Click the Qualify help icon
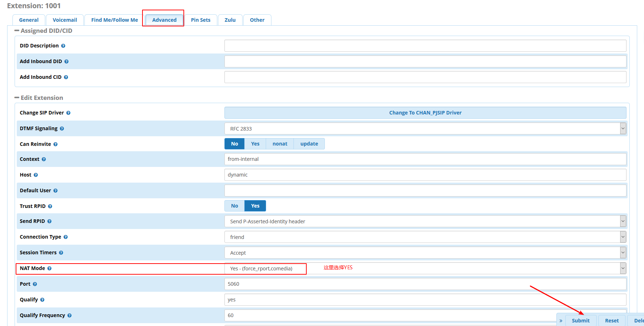The image size is (644, 326). (x=42, y=300)
